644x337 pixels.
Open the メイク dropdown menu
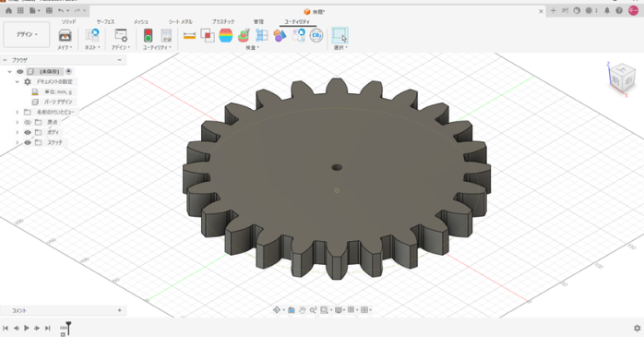[x=65, y=48]
